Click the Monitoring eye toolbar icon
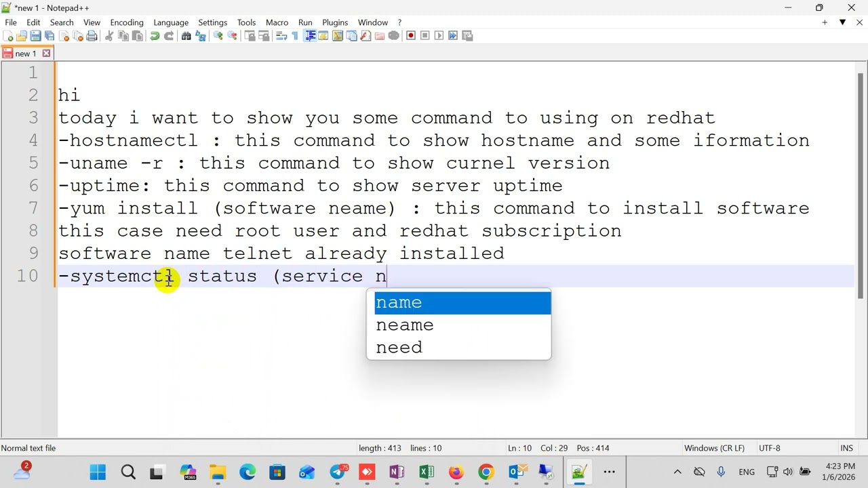 click(394, 36)
